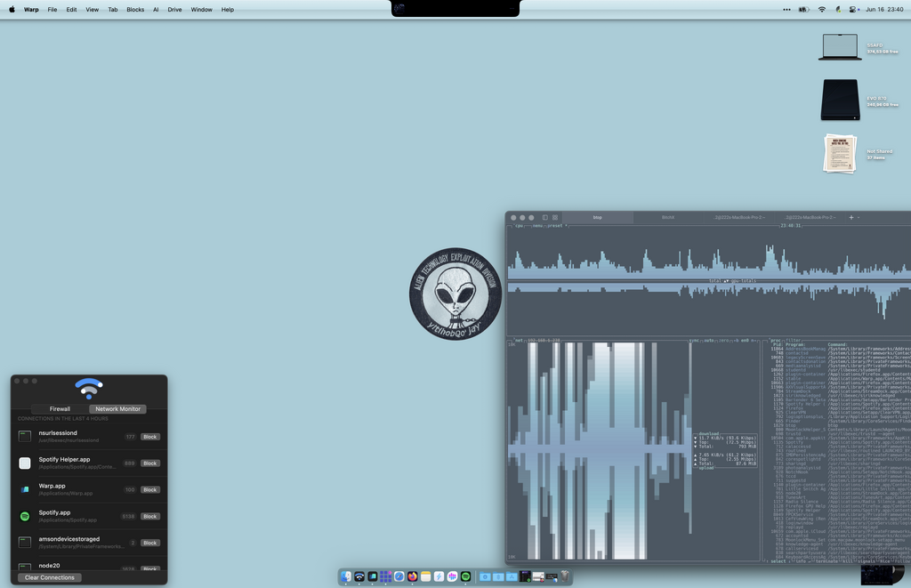Block nsurlsessiond connection
Image resolution: width=911 pixels, height=588 pixels.
pyautogui.click(x=149, y=437)
